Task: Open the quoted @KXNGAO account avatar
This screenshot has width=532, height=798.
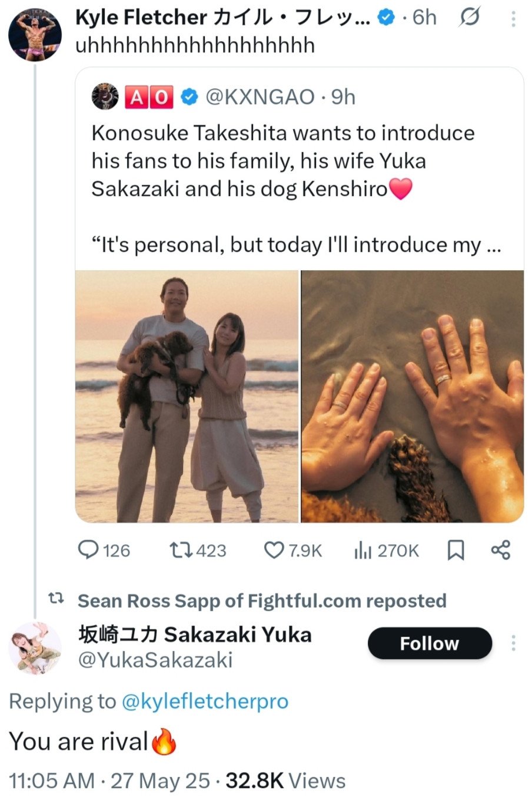Action: (105, 97)
